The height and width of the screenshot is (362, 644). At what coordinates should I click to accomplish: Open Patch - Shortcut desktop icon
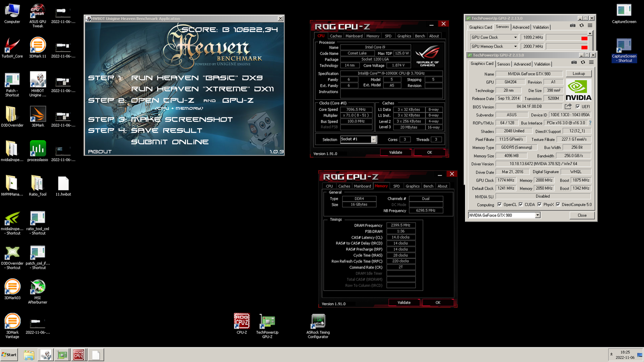point(12,84)
